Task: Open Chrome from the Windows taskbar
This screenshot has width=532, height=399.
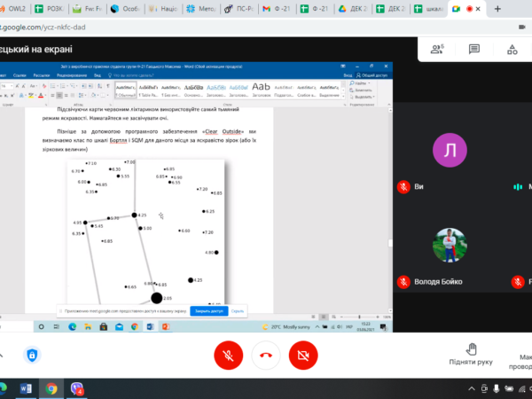Action: (51, 388)
